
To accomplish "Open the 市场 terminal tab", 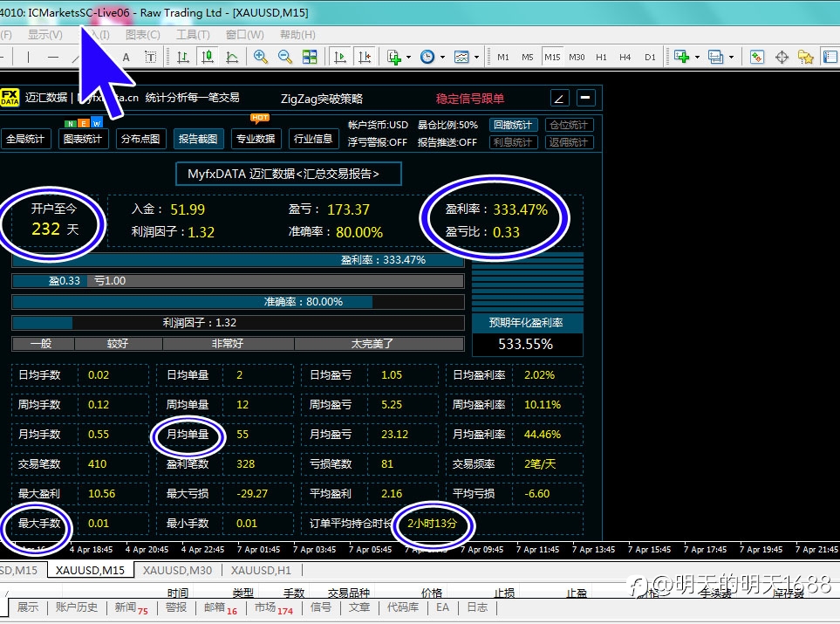I will (273, 608).
